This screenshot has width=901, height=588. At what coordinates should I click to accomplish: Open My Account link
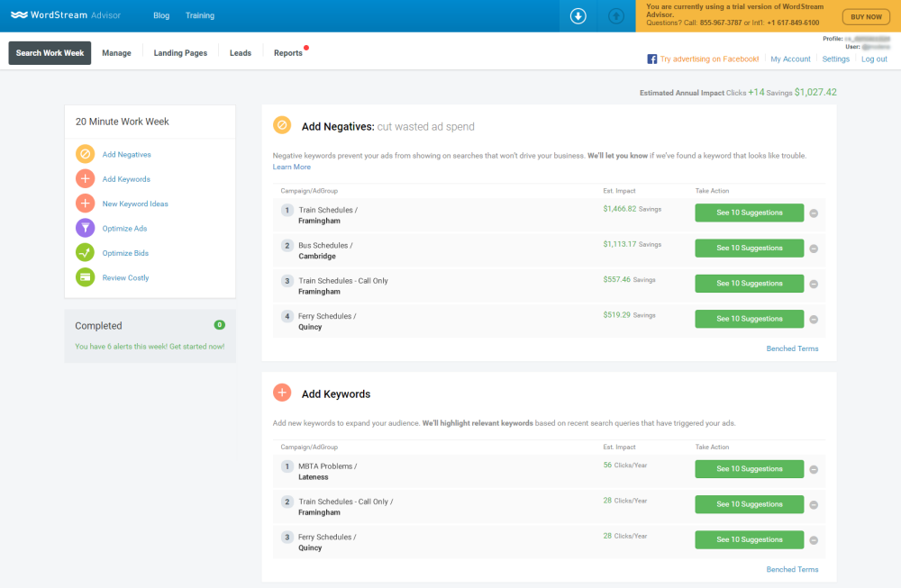pos(791,59)
